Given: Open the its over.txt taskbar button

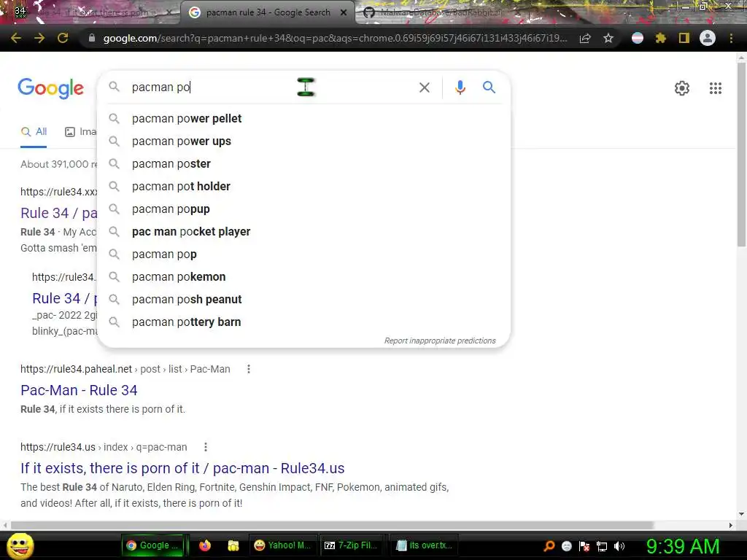Looking at the screenshot, I should [x=424, y=545].
